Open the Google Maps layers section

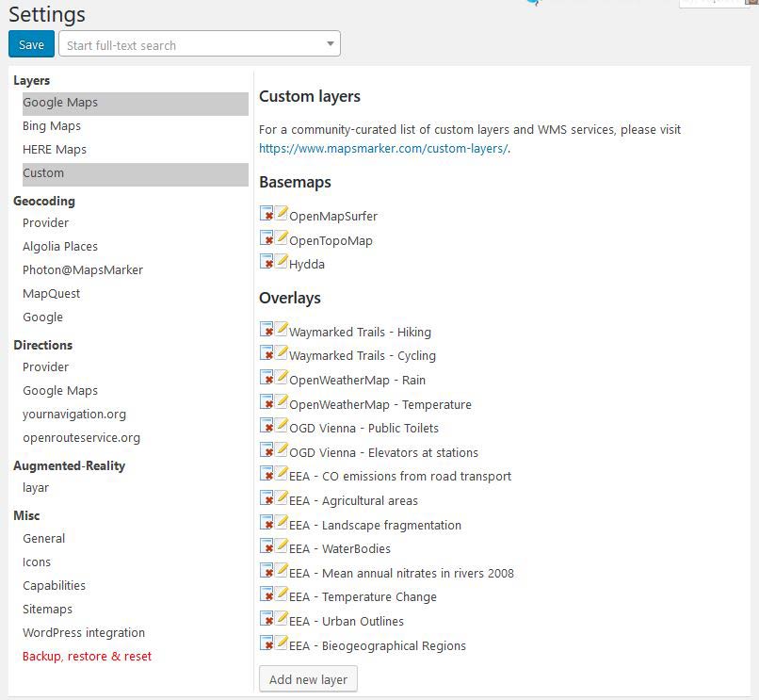click(x=136, y=104)
